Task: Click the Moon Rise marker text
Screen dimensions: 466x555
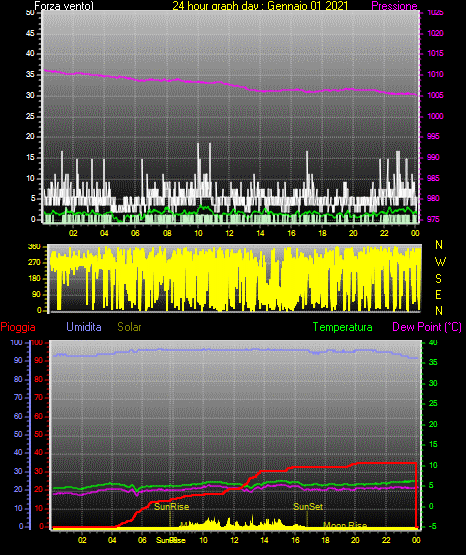Action: (x=345, y=525)
